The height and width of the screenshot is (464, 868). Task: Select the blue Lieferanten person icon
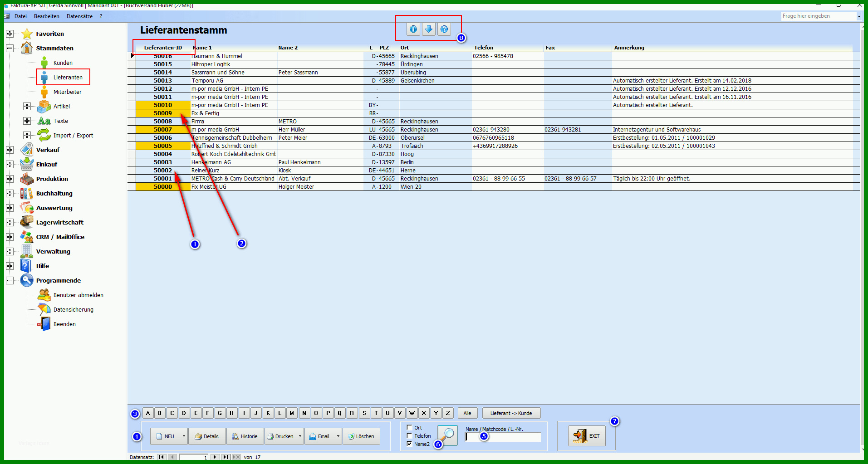[44, 77]
